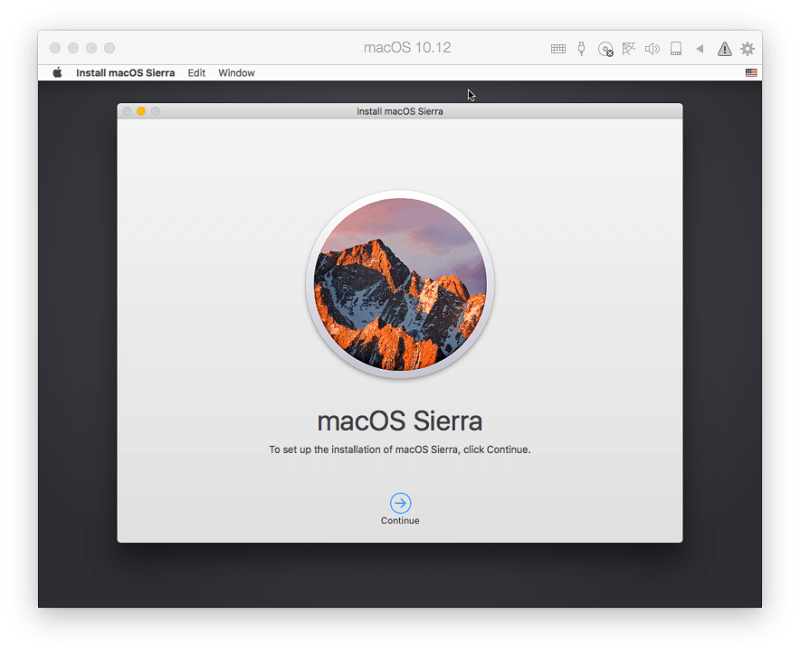Open the Edit menu
Viewport: 800px width, 653px height.
(x=196, y=73)
